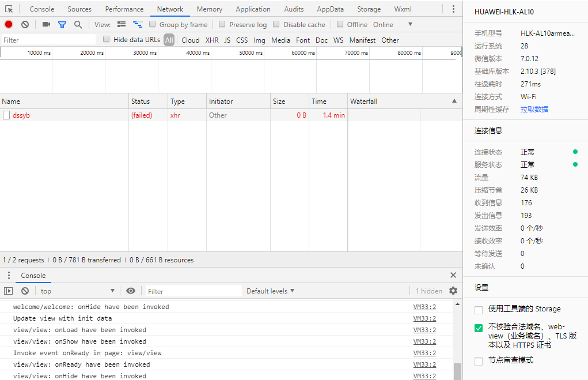The width and height of the screenshot is (588, 380).
Task: Open the Performance tab
Action: (x=124, y=9)
